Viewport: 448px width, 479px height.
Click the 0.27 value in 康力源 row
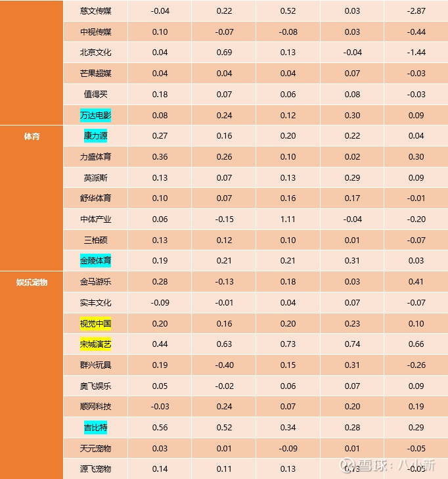(x=160, y=135)
